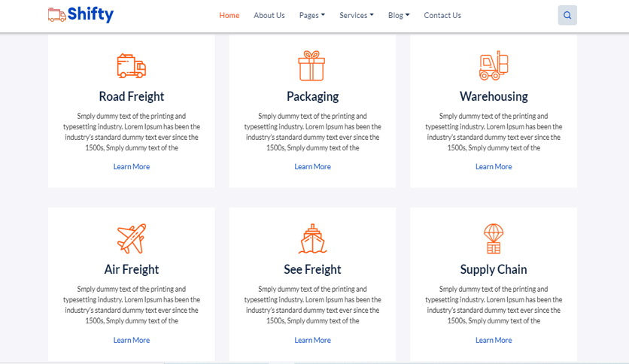This screenshot has width=629, height=364.
Task: Click the Shifty brand name text
Action: coord(90,14)
